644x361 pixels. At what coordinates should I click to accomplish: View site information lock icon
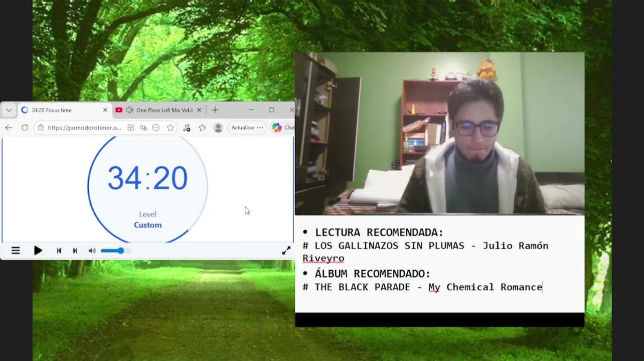[41, 128]
